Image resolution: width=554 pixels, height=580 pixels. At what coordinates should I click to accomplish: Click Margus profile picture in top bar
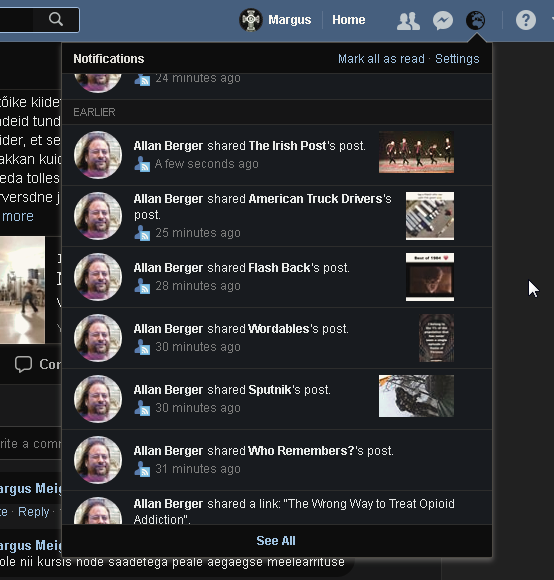[251, 20]
